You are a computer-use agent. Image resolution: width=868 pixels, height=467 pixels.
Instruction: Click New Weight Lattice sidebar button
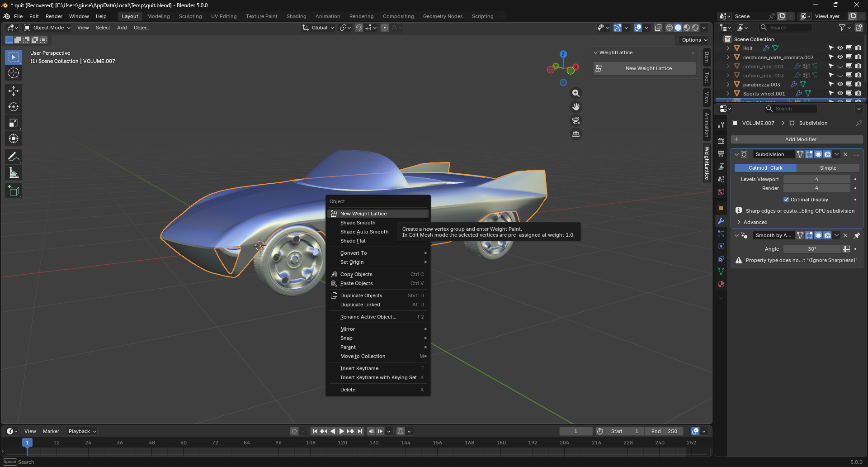(645, 68)
